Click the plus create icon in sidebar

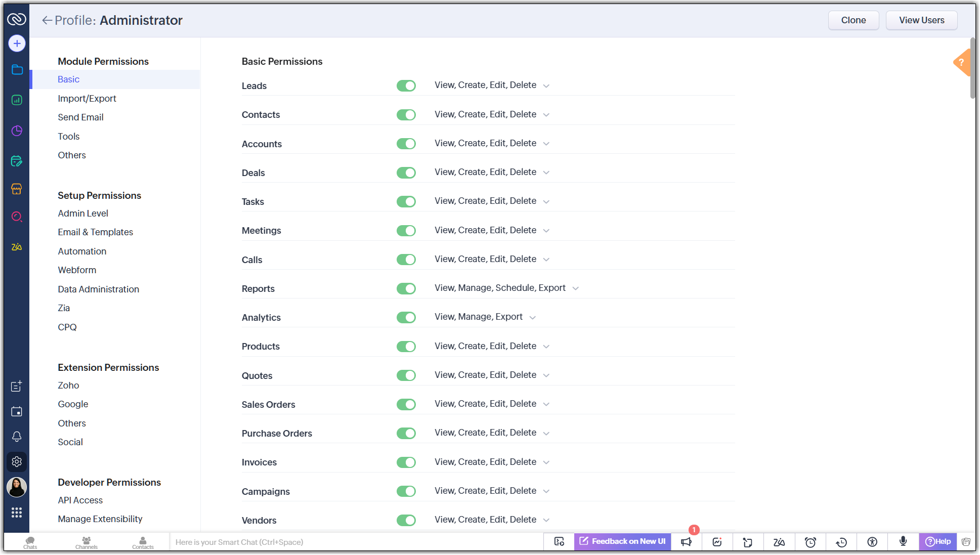click(x=17, y=44)
